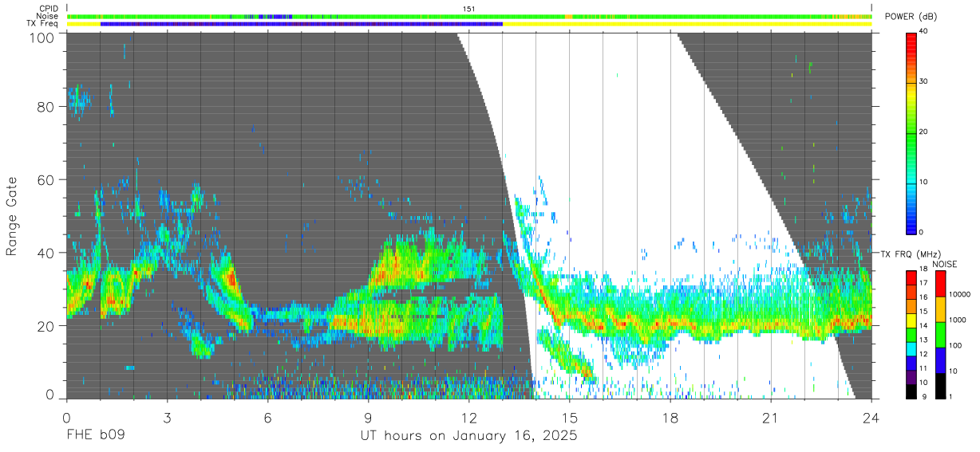
Task: Click the POWER (dB) legend title
Action: 911,17
